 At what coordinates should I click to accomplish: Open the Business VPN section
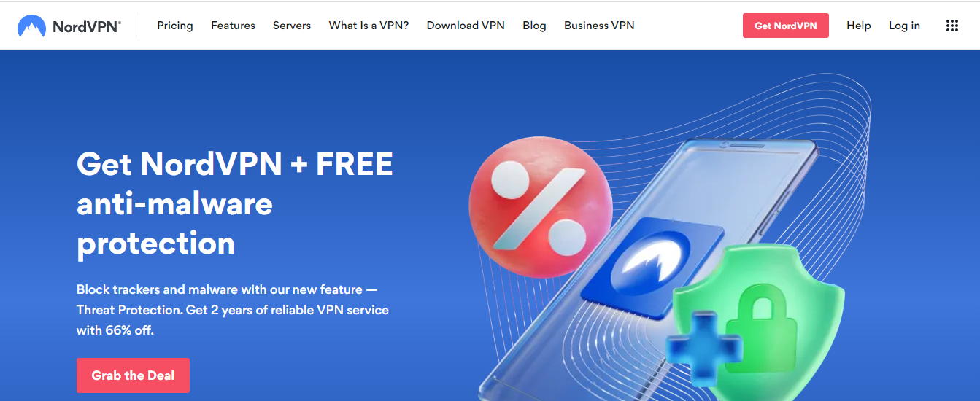599,26
